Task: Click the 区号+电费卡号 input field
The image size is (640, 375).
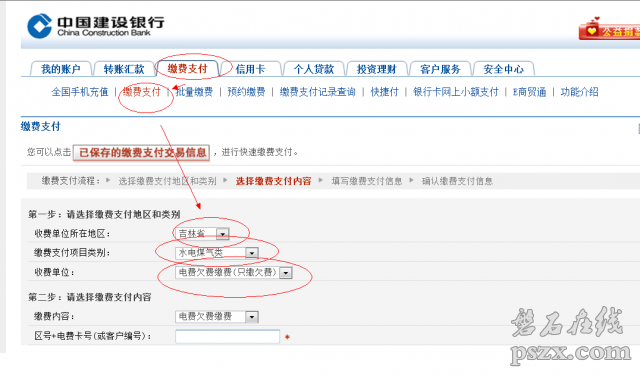Action: [x=227, y=337]
